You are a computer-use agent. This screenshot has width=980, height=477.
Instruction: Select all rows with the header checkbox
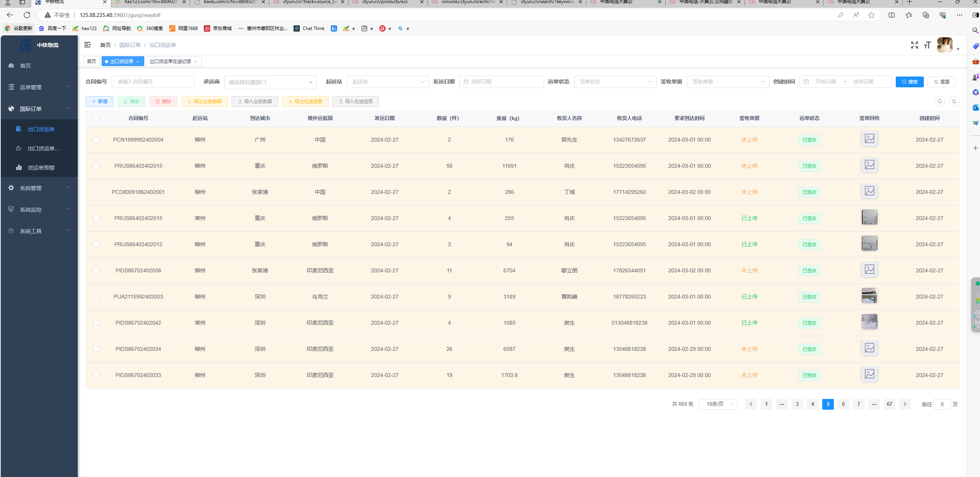pos(96,118)
